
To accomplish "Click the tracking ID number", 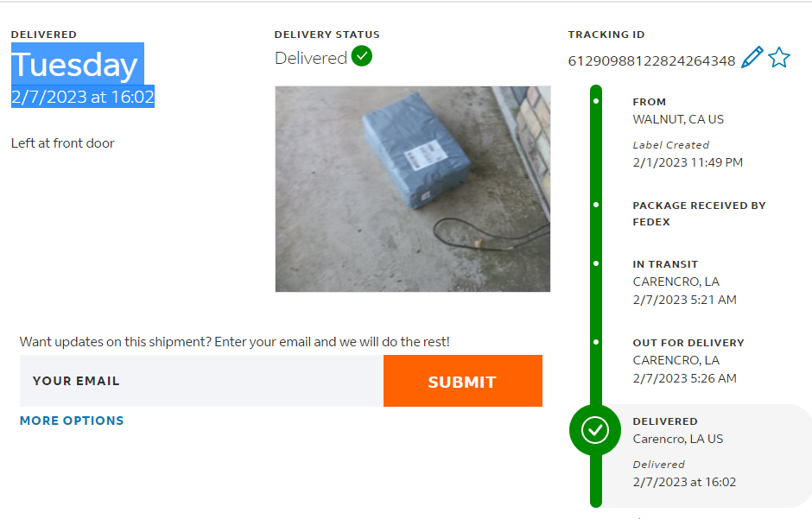I will click(x=651, y=61).
